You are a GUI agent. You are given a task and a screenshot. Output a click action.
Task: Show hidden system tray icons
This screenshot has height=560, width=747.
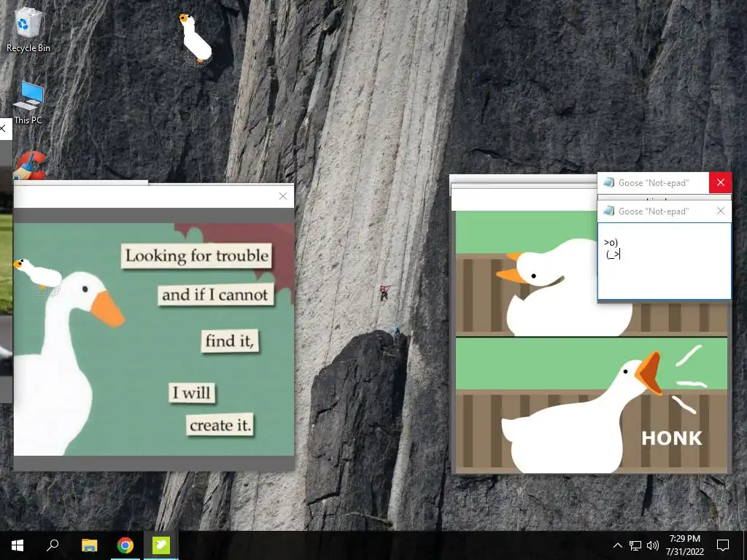point(617,545)
